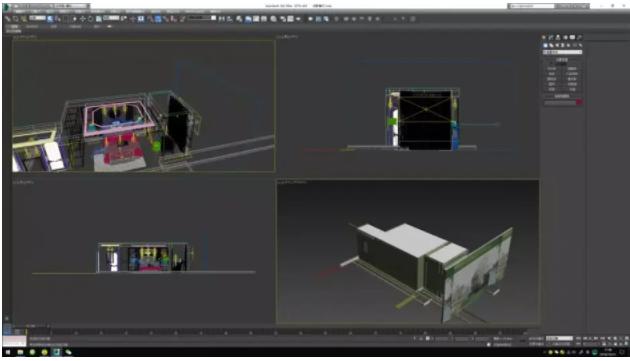Screen dimensions: 630x361
Task: Select the Geometry category icon
Action: coord(545,45)
